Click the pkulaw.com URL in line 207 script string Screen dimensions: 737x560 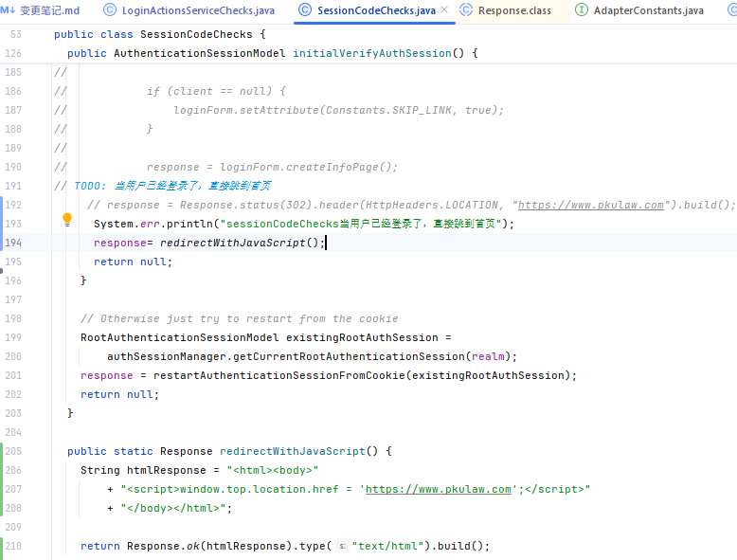(x=438, y=489)
